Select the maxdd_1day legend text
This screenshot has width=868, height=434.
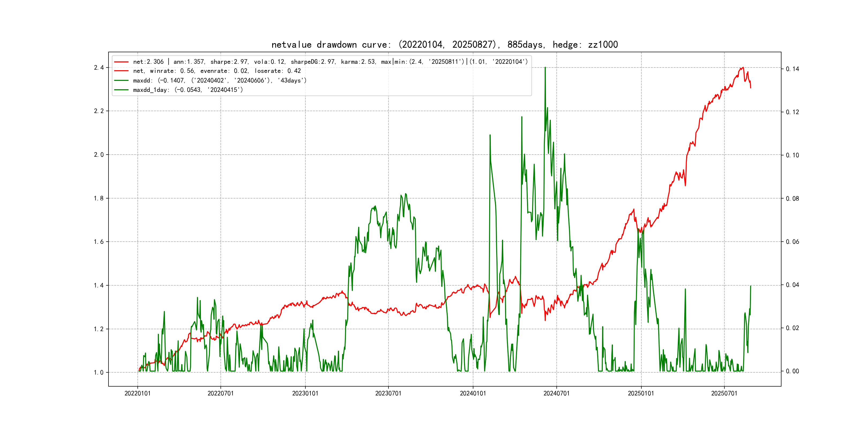(x=188, y=90)
